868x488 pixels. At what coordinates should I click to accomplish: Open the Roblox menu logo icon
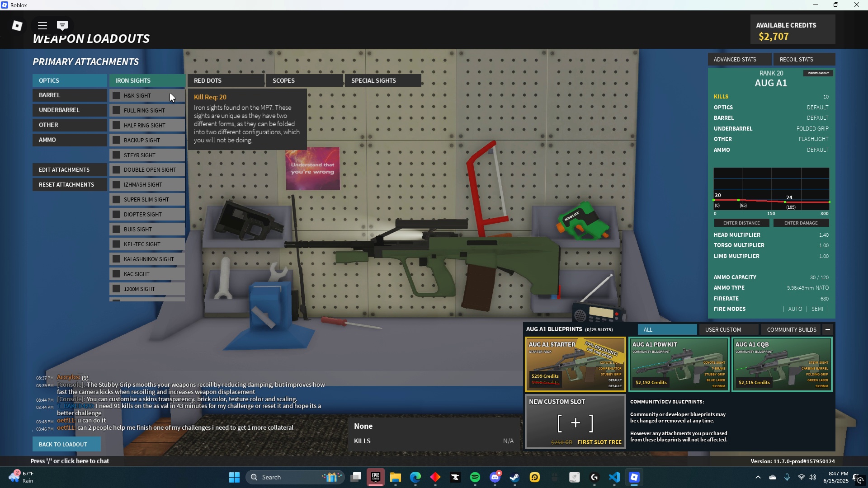click(17, 26)
